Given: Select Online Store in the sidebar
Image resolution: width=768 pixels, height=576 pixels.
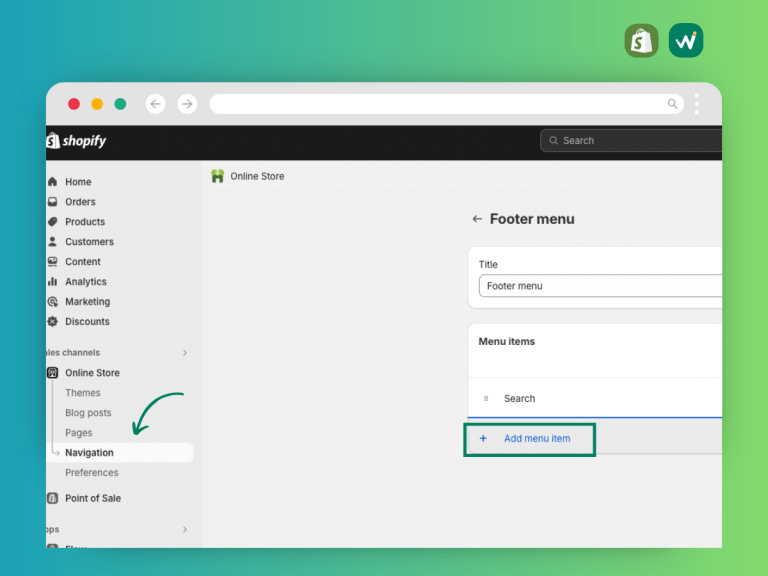Looking at the screenshot, I should [x=93, y=373].
